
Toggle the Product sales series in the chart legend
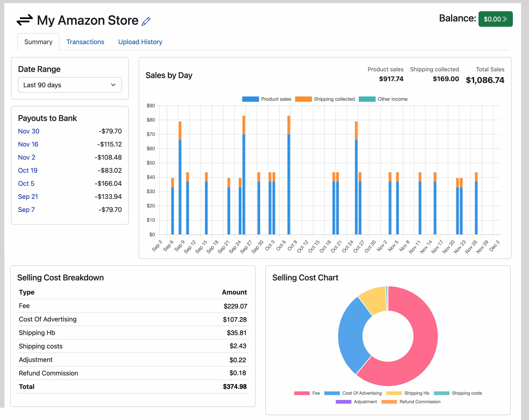[266, 99]
